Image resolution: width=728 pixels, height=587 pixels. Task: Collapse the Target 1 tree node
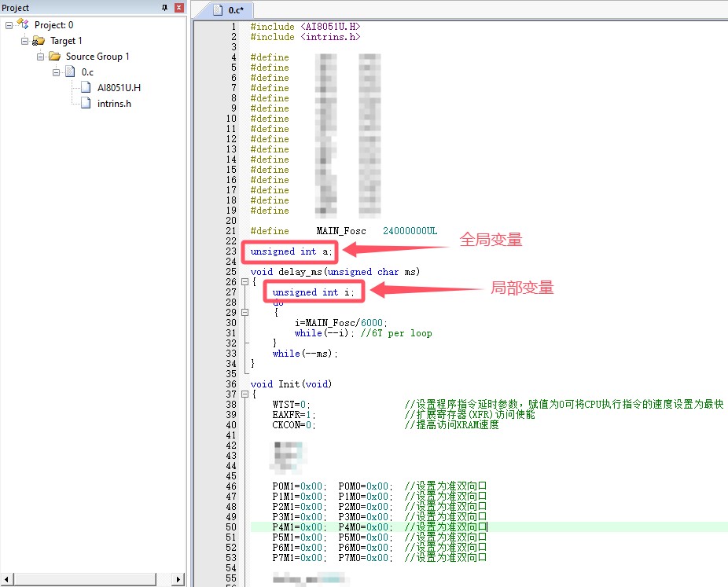point(24,41)
